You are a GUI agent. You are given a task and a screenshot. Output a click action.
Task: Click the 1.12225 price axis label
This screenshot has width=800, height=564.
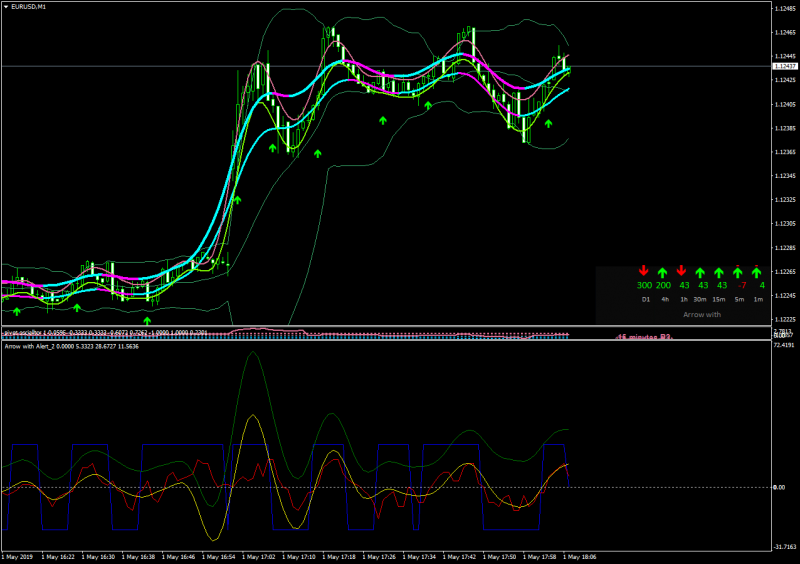pos(785,320)
